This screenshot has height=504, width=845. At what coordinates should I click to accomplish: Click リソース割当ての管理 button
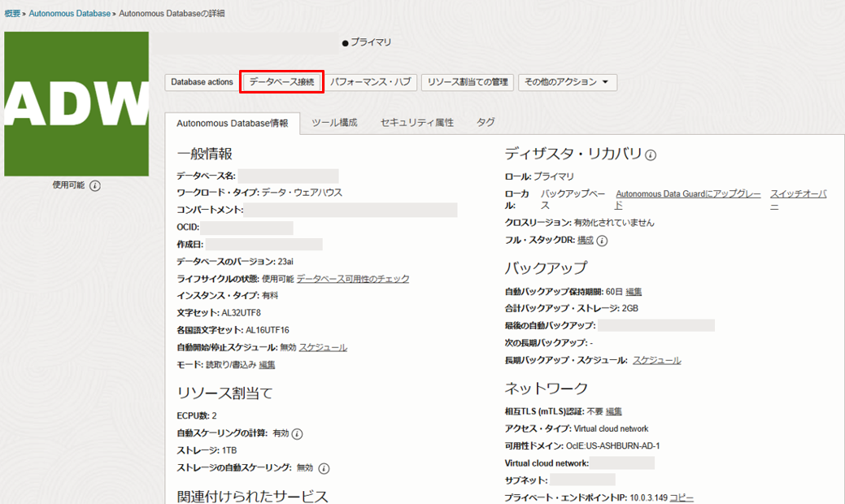[x=468, y=82]
